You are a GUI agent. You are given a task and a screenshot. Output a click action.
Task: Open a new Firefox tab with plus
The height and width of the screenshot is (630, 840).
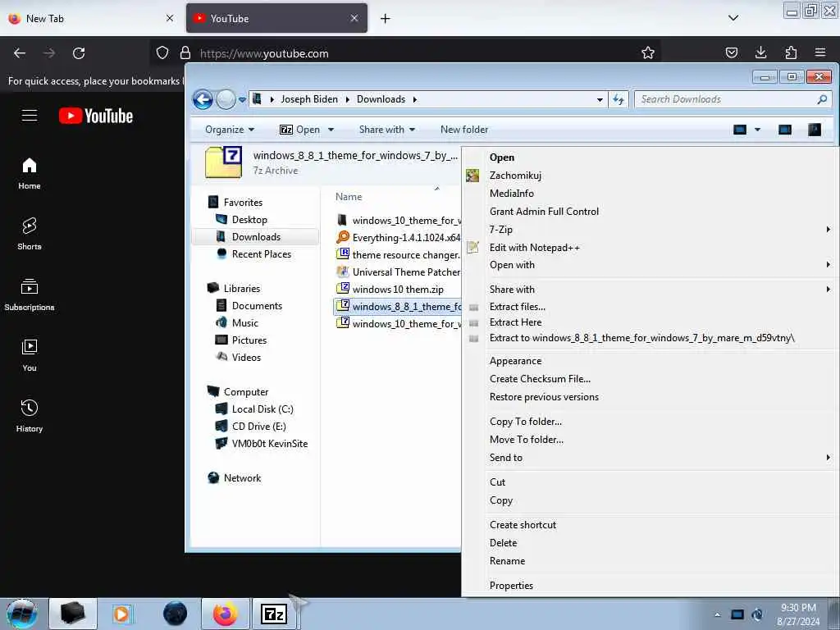tap(386, 18)
